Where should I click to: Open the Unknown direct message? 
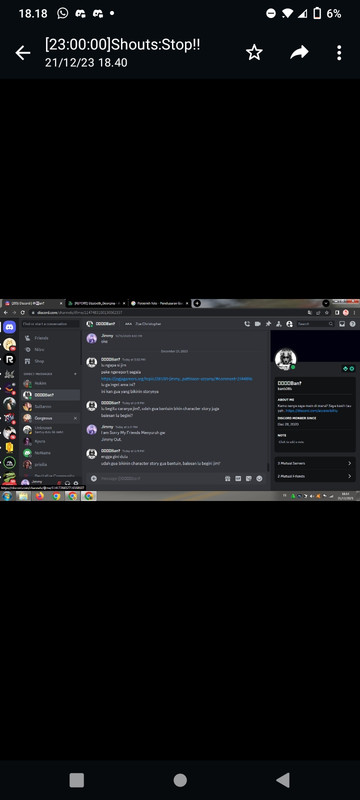(50, 430)
